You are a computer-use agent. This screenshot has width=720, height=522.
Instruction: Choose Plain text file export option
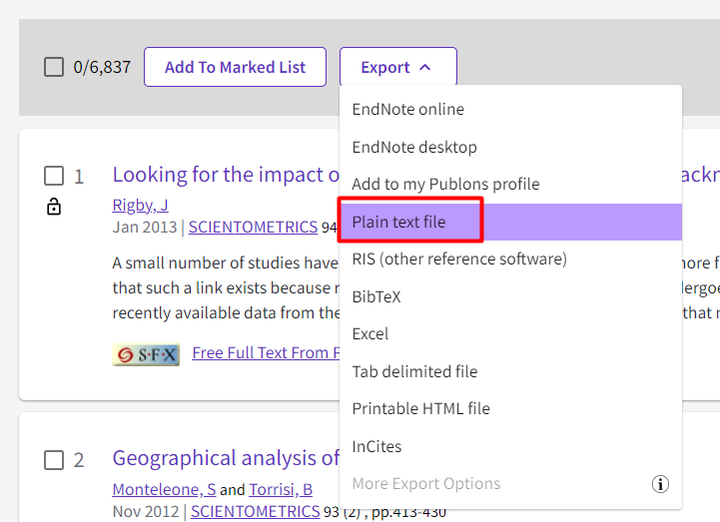click(399, 222)
